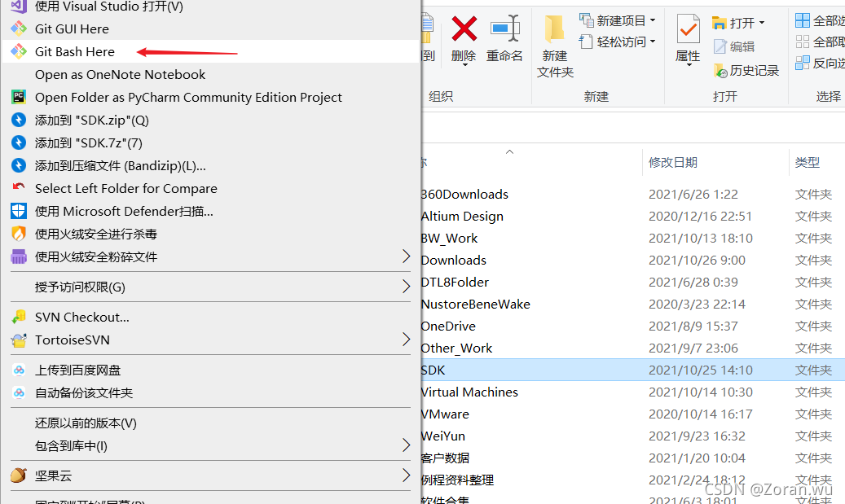Screen dimensions: 845x504
Task: Open the 打开 dropdown arrow in ribbon
Action: click(x=762, y=23)
